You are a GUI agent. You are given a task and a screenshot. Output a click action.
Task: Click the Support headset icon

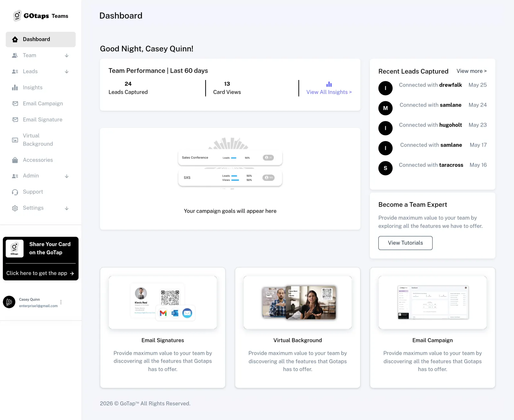tap(15, 192)
